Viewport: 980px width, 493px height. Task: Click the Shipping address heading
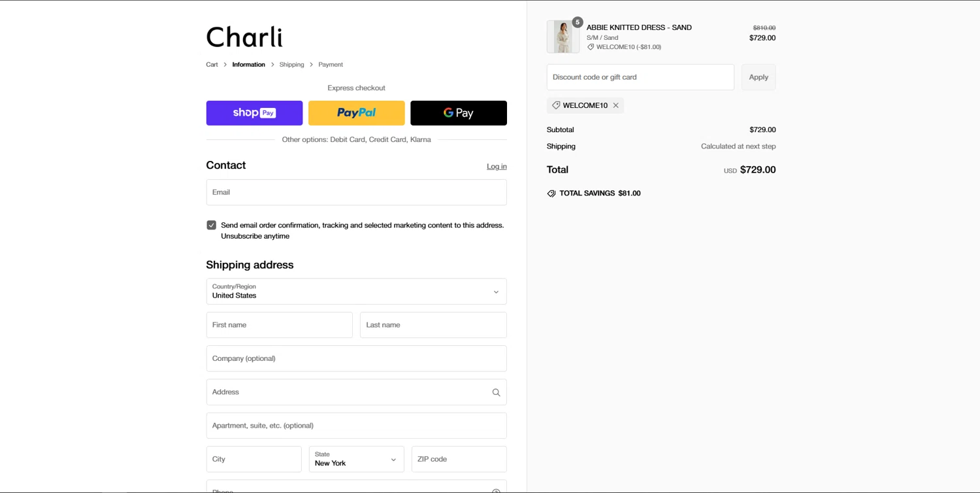[250, 265]
